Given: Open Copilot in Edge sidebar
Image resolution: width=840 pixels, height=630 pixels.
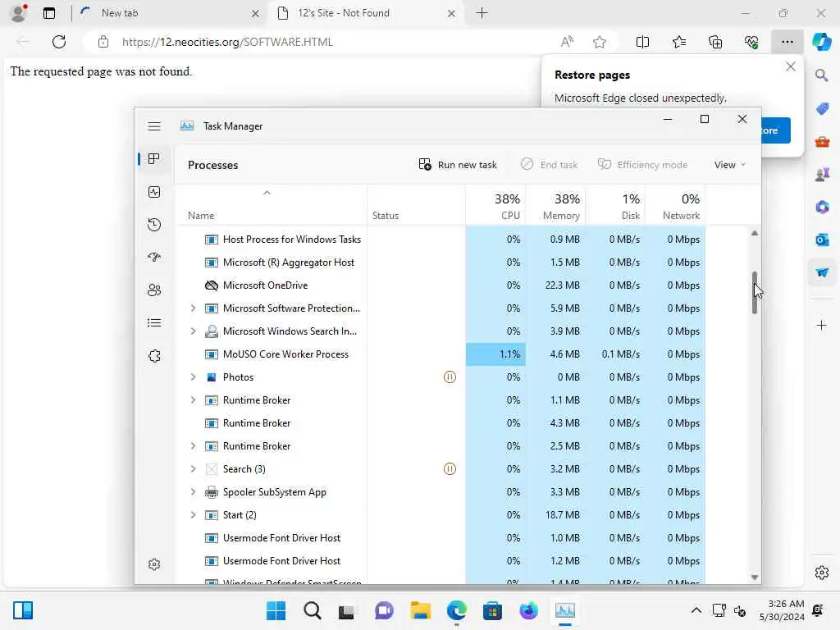Looking at the screenshot, I should tap(822, 42).
